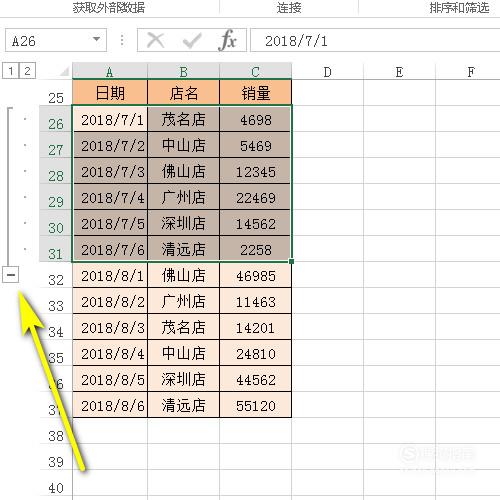This screenshot has width=500, height=500.
Task: Select column C header
Action: [255, 71]
